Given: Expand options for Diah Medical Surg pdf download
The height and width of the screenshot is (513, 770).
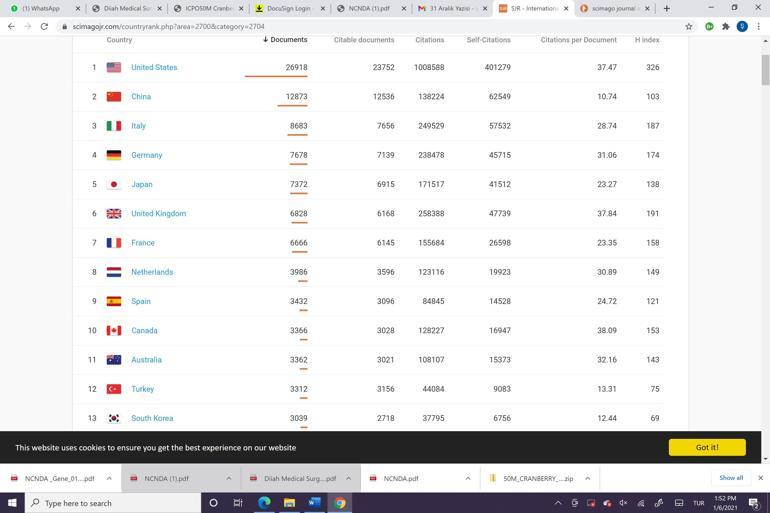Looking at the screenshot, I should 348,478.
